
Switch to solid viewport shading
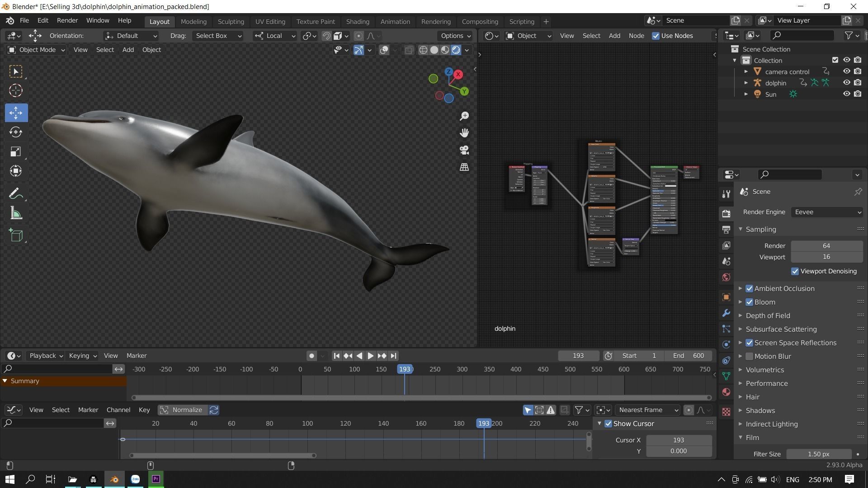click(x=434, y=50)
